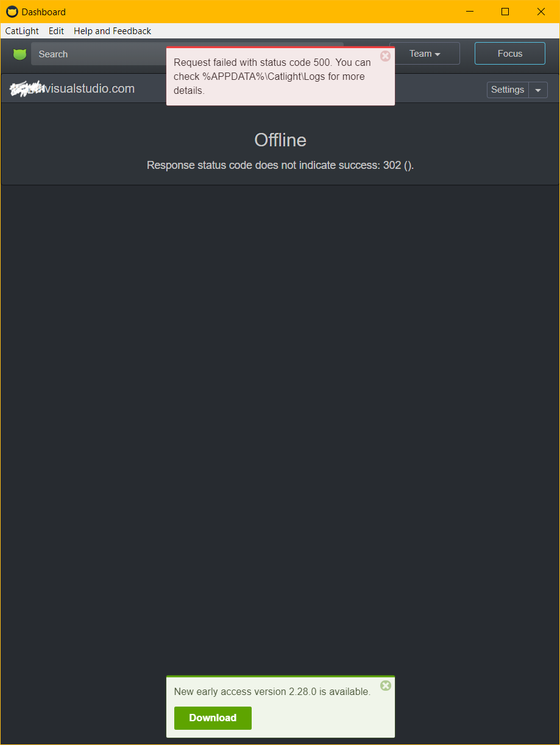Screen dimensions: 560x745
Task: Open the CatLight menu
Action: (x=22, y=31)
